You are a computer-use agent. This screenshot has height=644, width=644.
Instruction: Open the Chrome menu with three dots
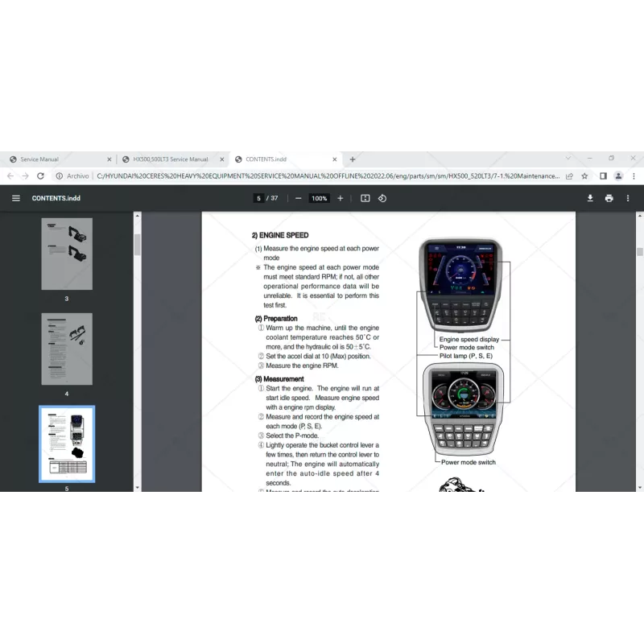point(633,175)
